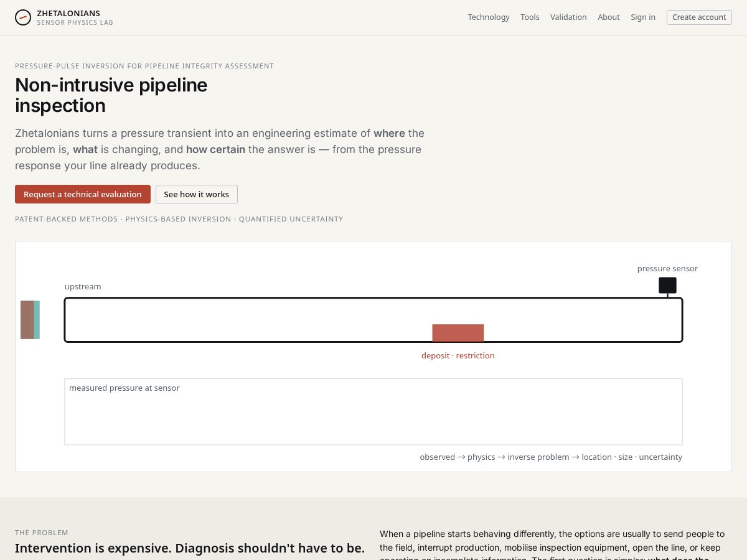This screenshot has width=747, height=560.
Task: Click the ZHETALONIANS brand name
Action: click(x=68, y=13)
